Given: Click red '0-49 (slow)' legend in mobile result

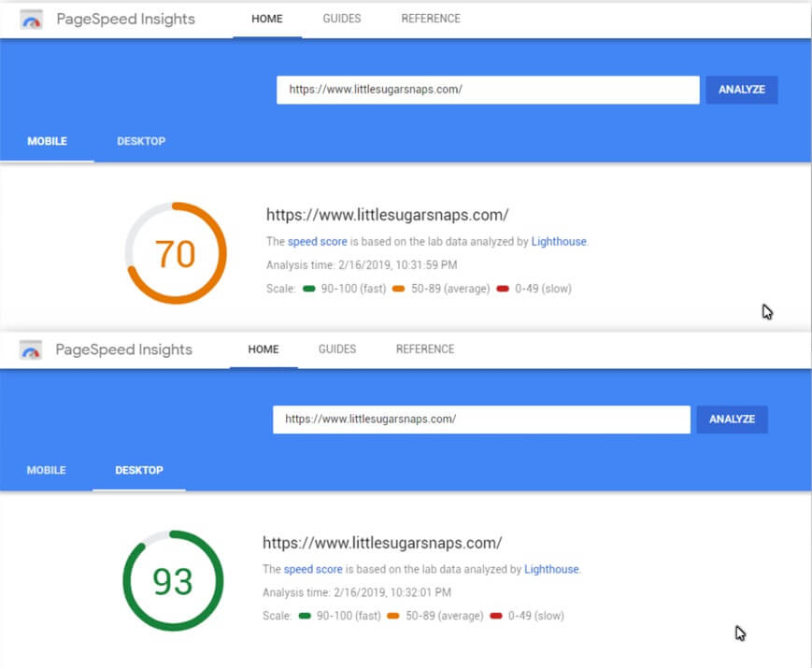Looking at the screenshot, I should 534,289.
